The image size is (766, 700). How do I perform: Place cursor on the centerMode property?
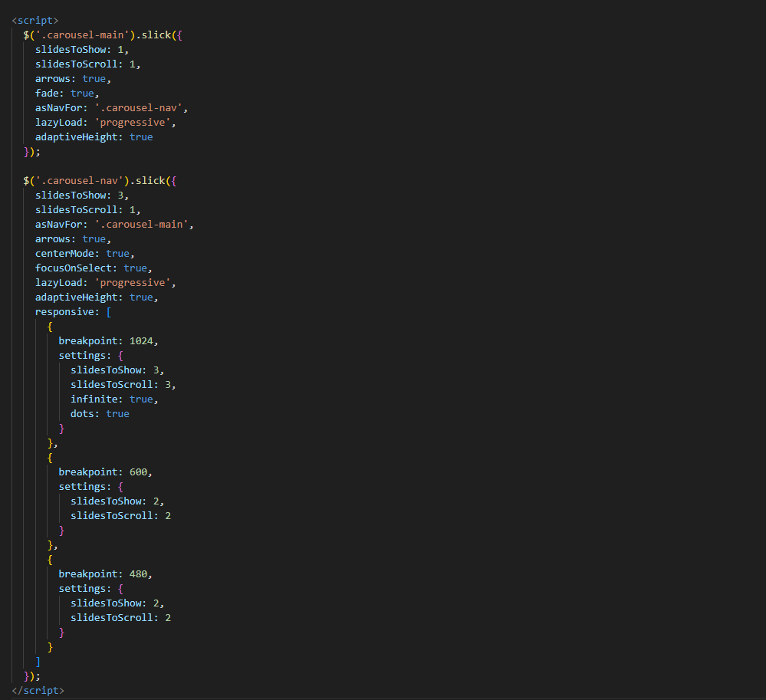[67, 254]
